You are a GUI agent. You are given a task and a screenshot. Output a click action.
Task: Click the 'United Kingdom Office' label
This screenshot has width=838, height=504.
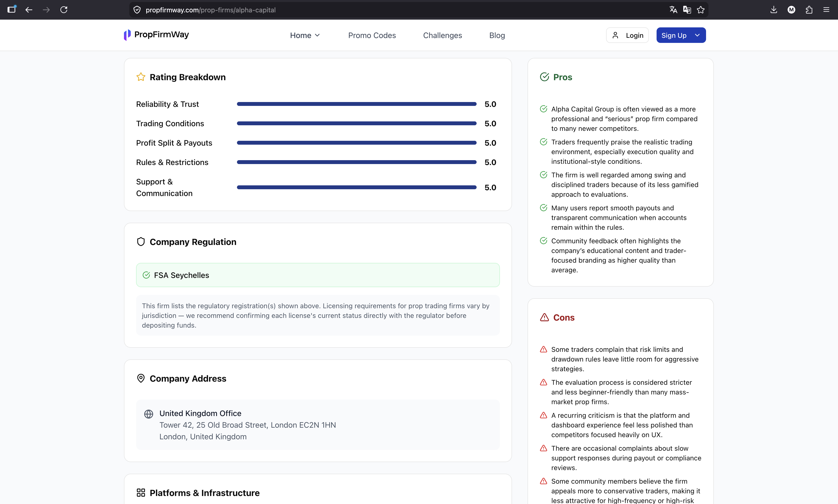[200, 413]
